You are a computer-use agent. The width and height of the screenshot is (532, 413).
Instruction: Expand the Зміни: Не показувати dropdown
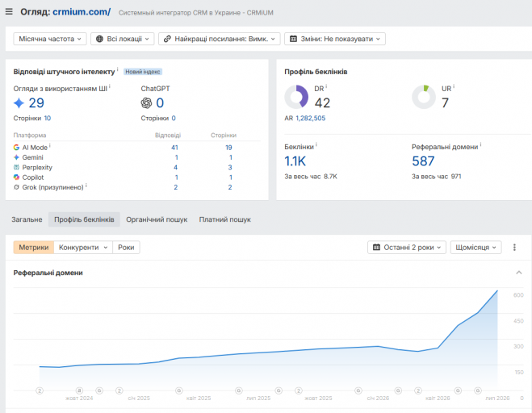335,39
